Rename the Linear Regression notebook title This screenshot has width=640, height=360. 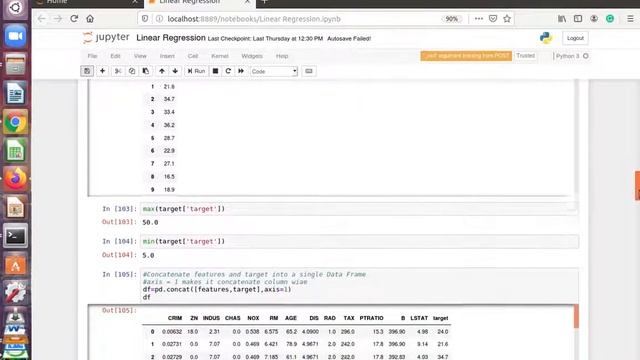coord(171,38)
